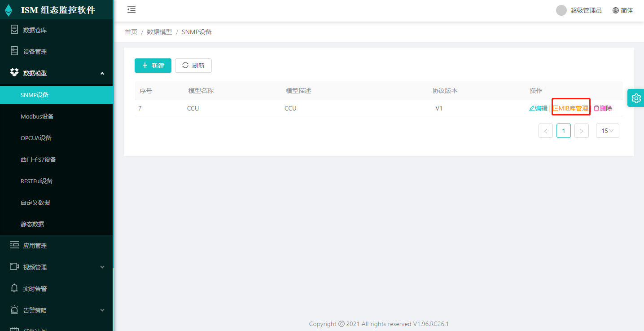The height and width of the screenshot is (331, 644).
Task: Delete the CCU model row
Action: [603, 108]
